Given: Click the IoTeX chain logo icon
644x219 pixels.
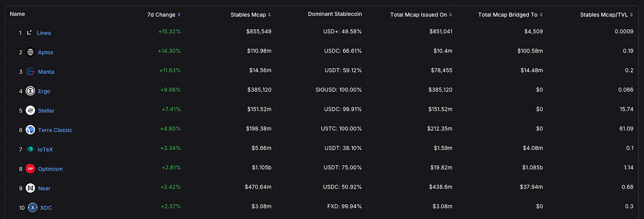Looking at the screenshot, I should (30, 149).
